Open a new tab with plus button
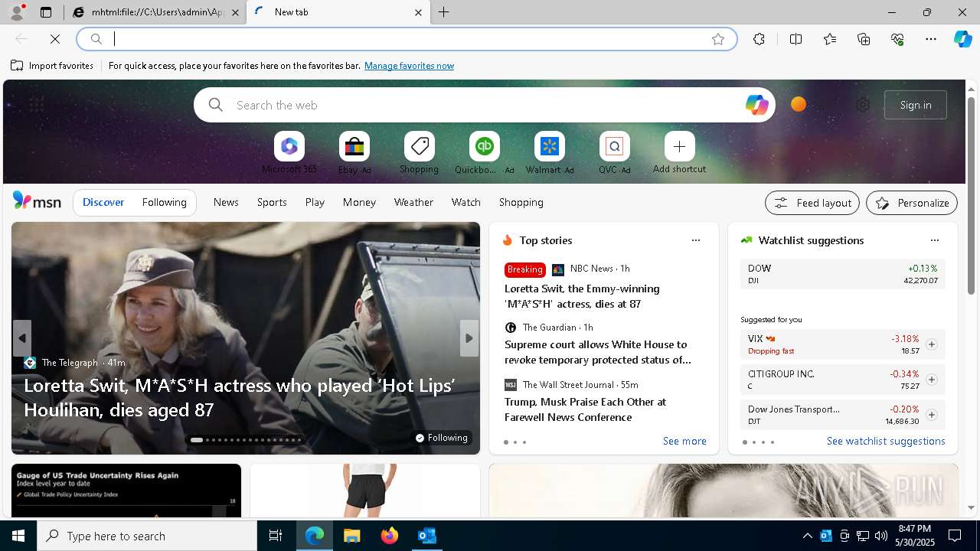The width and height of the screenshot is (980, 551). click(x=444, y=12)
